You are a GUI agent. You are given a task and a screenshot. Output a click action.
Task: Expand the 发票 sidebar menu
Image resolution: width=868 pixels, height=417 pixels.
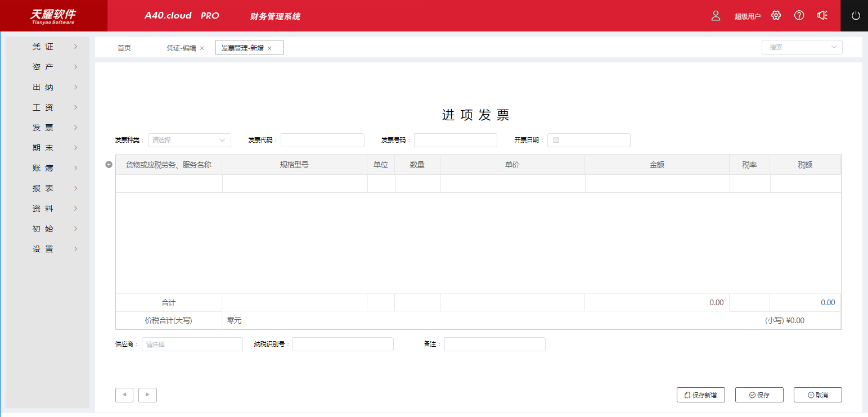(x=47, y=128)
